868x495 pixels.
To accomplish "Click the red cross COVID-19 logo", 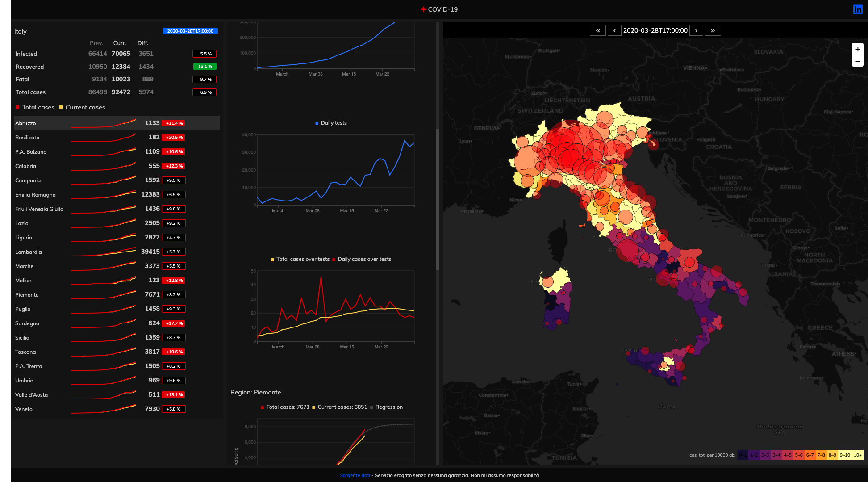I will click(423, 9).
